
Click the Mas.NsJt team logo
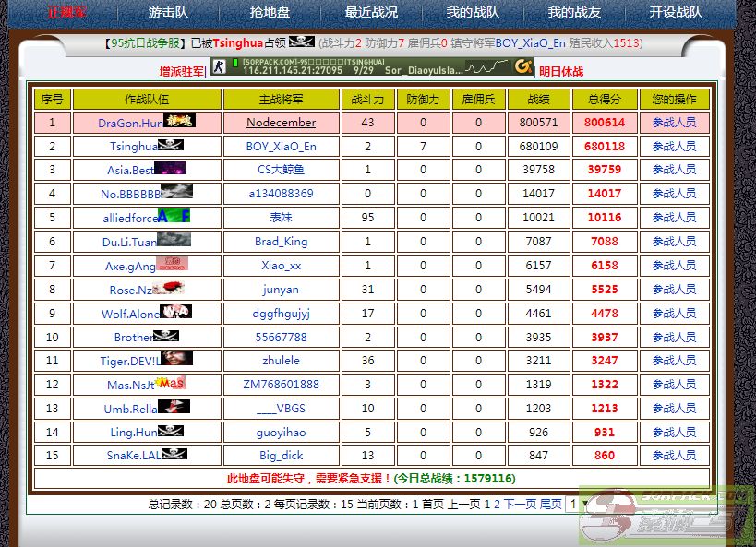pos(171,383)
